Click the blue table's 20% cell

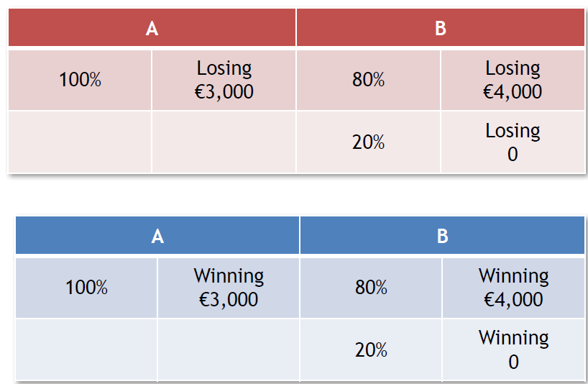point(371,350)
